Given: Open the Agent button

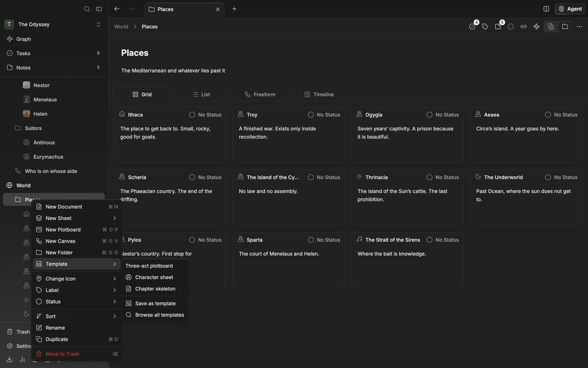Looking at the screenshot, I should 570,9.
